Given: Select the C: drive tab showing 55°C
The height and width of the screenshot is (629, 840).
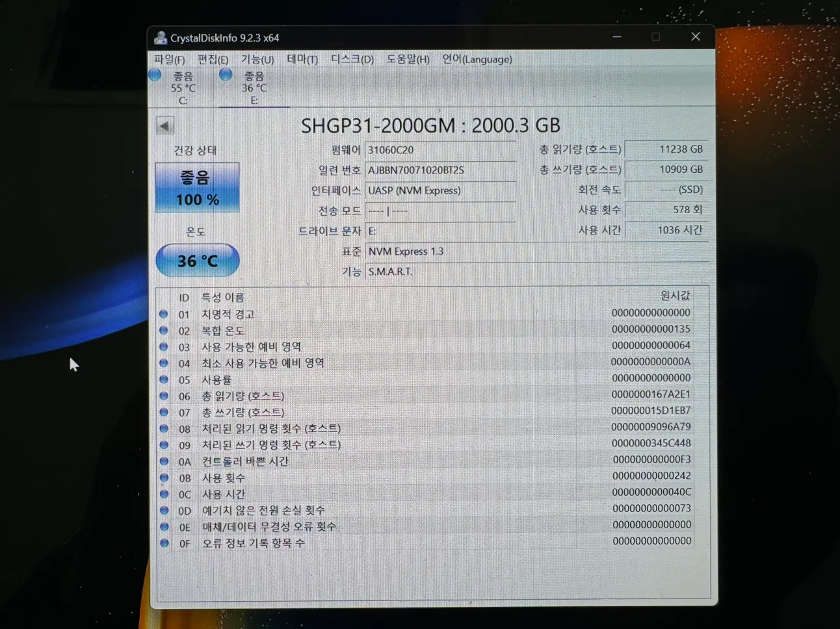Looking at the screenshot, I should coord(183,88).
